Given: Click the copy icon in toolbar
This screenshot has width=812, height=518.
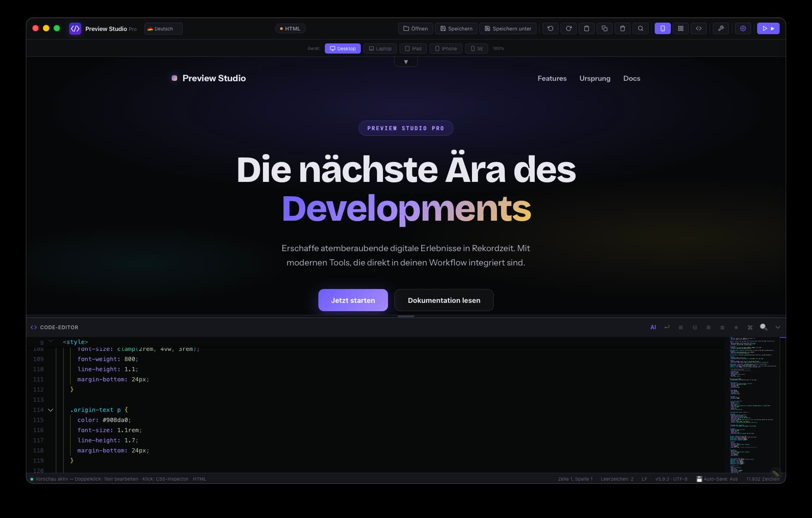Looking at the screenshot, I should tap(604, 29).
